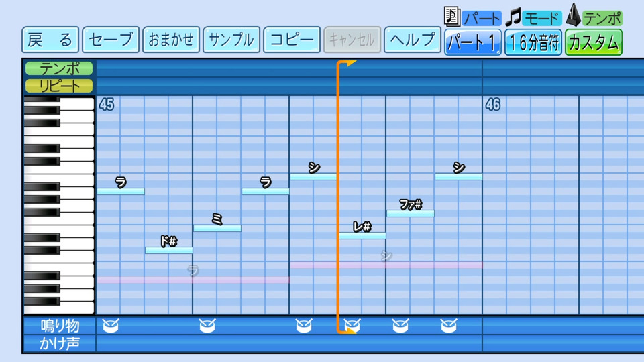Click measure number 46 marker
Image resolution: width=644 pixels, height=362 pixels.
493,105
